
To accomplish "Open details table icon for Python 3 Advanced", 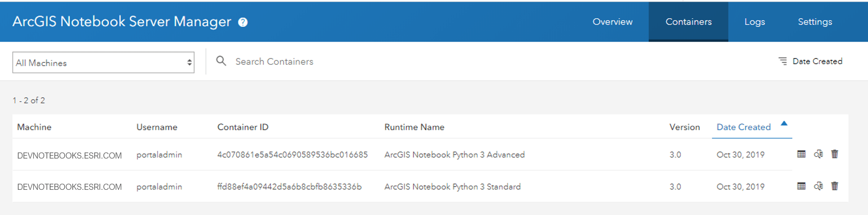I will [x=801, y=154].
